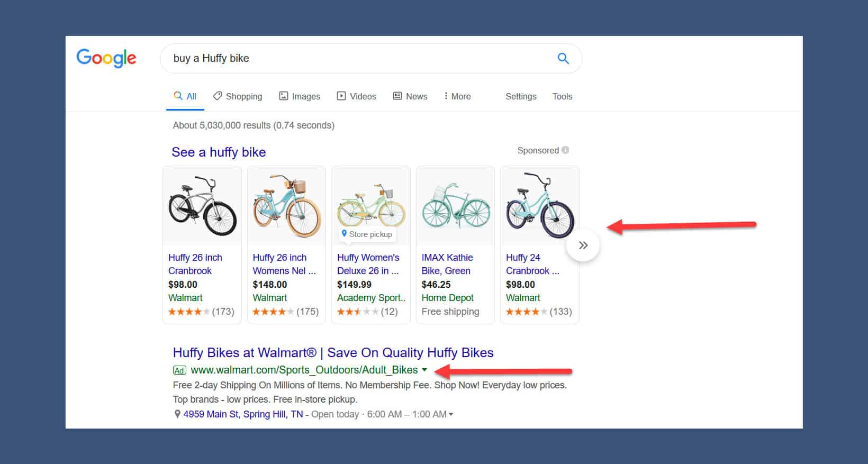Click the Sponsored info icon
The height and width of the screenshot is (464, 868).
point(565,150)
